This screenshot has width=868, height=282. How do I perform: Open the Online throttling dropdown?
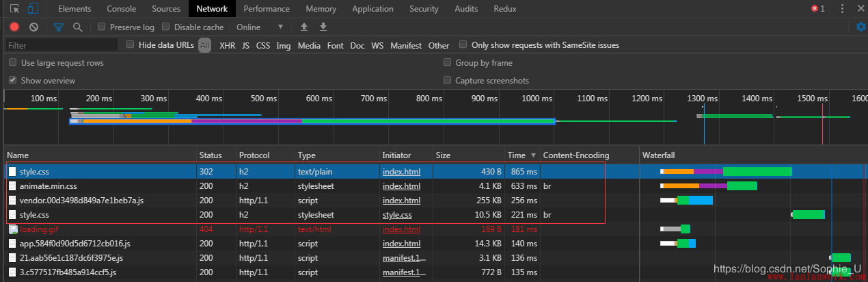(259, 27)
